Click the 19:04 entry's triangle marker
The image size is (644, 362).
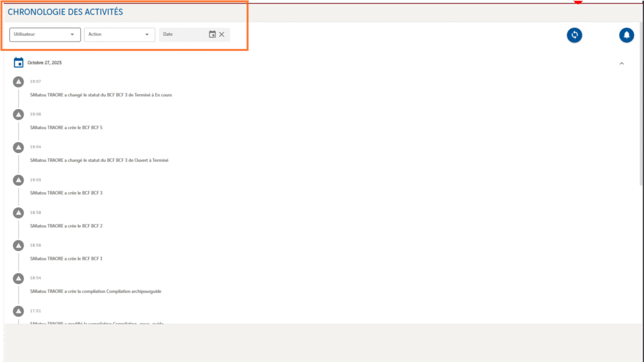pos(19,147)
